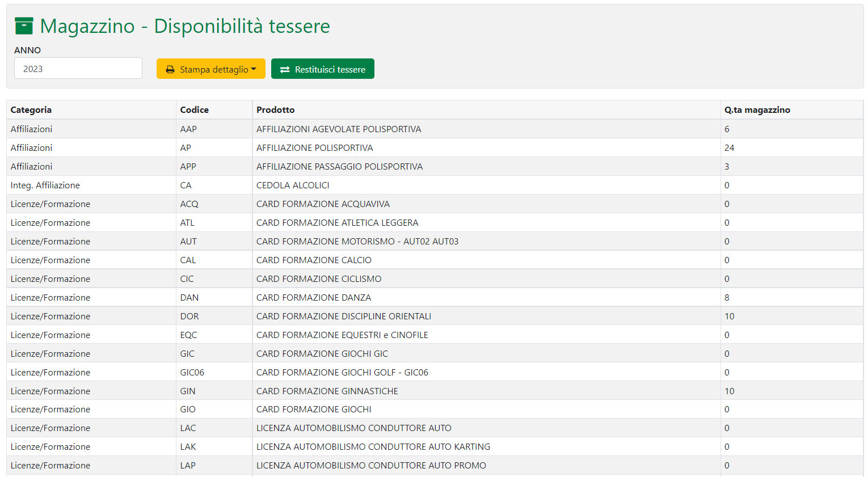Click the CEDOLA ALCOLICI product row
Image resolution: width=868 pixels, height=477 pixels.
tap(293, 185)
